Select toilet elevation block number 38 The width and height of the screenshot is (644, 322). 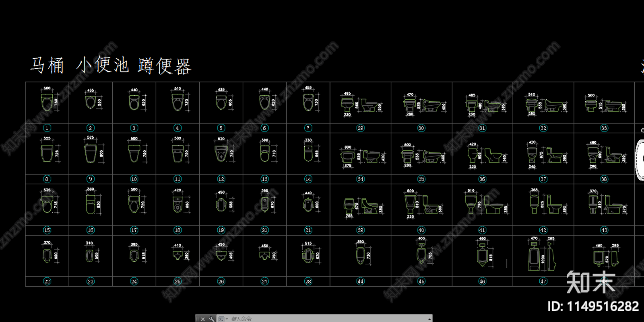click(x=604, y=155)
